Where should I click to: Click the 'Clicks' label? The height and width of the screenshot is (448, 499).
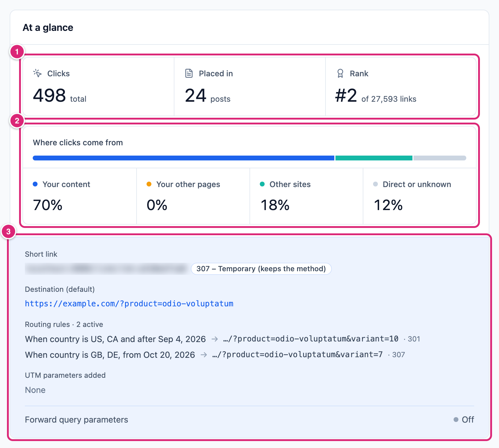[58, 74]
